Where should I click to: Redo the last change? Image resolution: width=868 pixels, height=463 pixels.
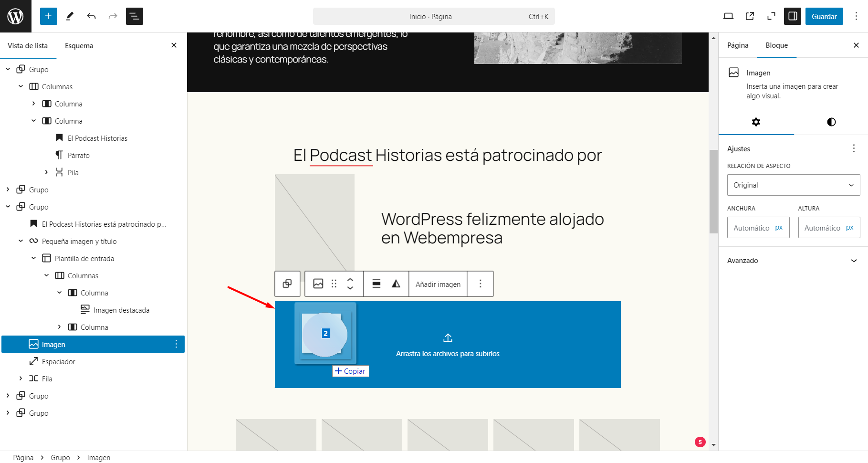113,16
